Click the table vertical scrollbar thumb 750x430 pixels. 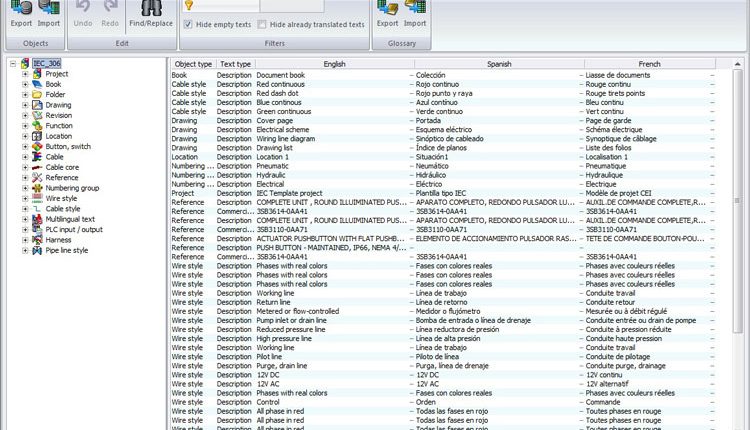737,201
